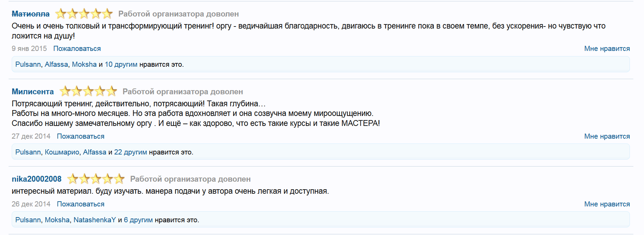Click the star rating in Матиолла's review
Screen dimensions: 644x235
pos(84,14)
